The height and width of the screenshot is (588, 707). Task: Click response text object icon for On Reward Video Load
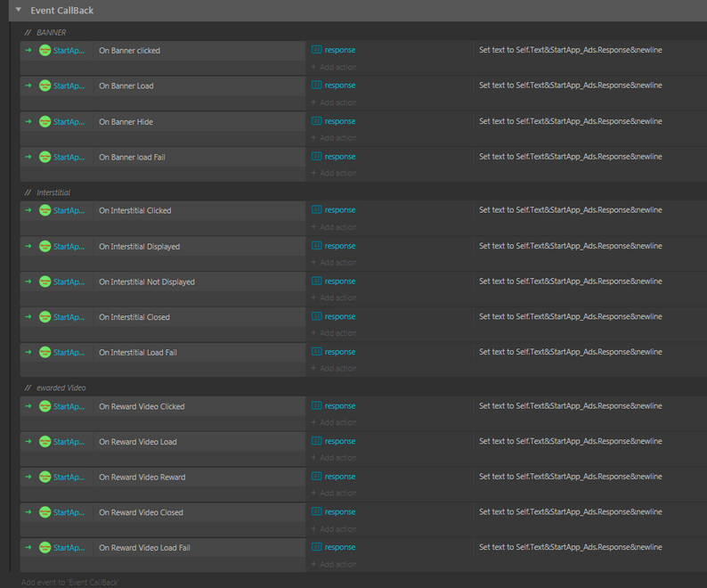tap(316, 440)
